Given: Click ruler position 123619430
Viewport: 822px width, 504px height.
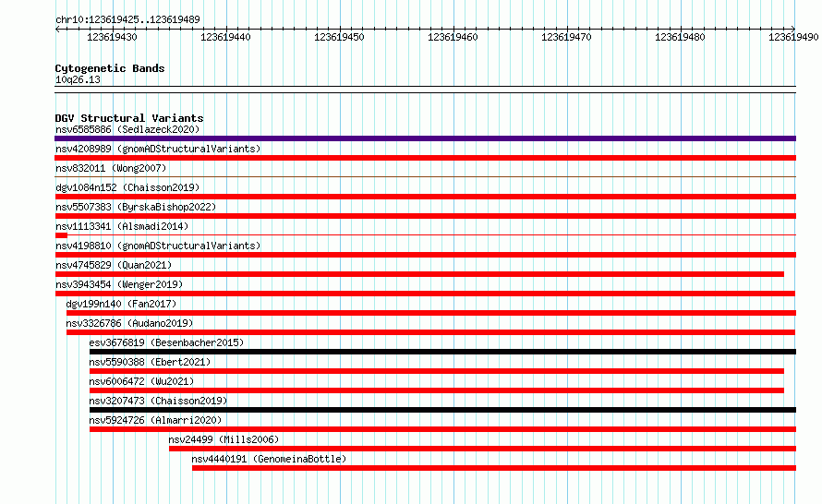Looking at the screenshot, I should 112,37.
